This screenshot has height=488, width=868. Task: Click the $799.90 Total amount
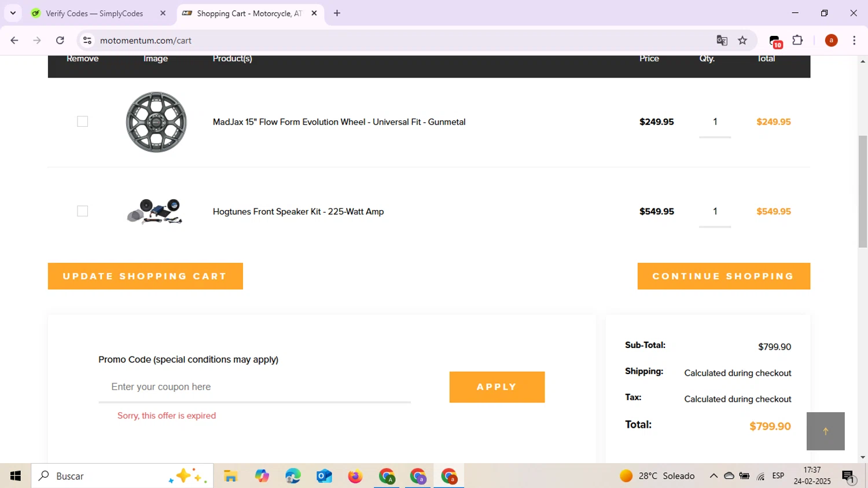pos(770,427)
